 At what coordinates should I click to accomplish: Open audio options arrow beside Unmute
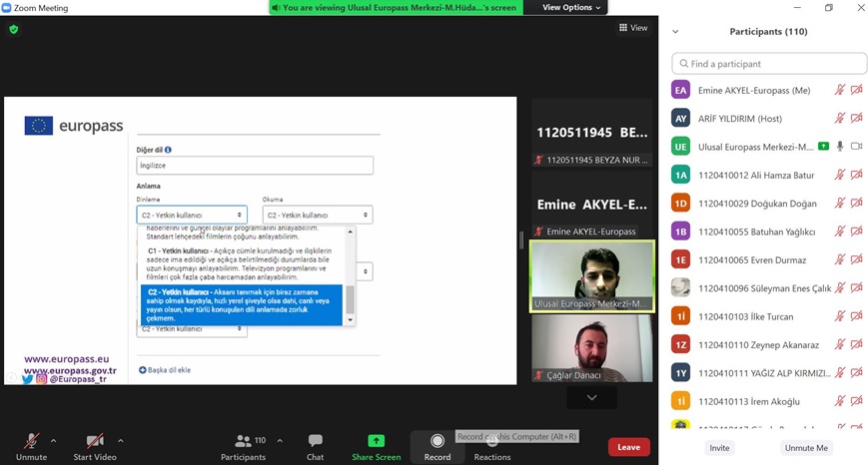click(x=53, y=441)
